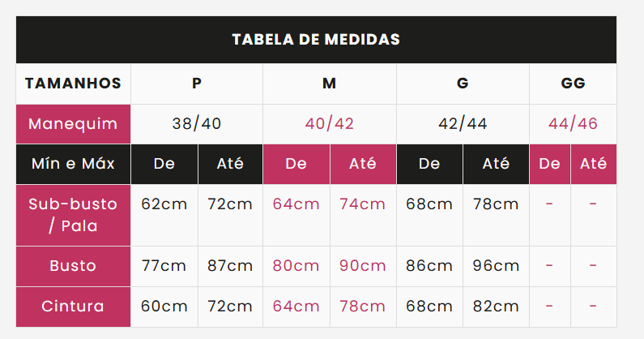This screenshot has width=644, height=339.
Task: Select the G size column header
Action: 463,84
